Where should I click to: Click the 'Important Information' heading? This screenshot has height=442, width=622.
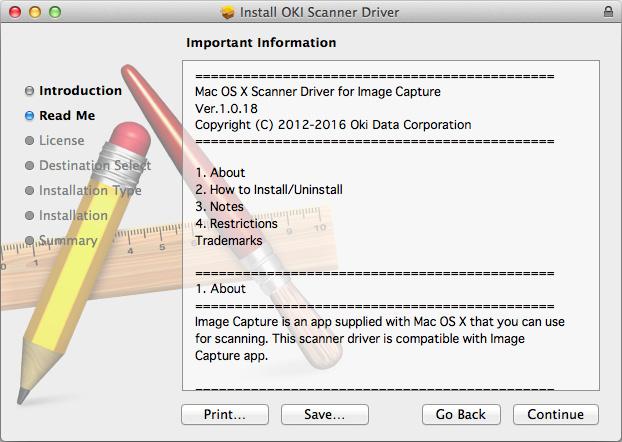click(x=261, y=42)
